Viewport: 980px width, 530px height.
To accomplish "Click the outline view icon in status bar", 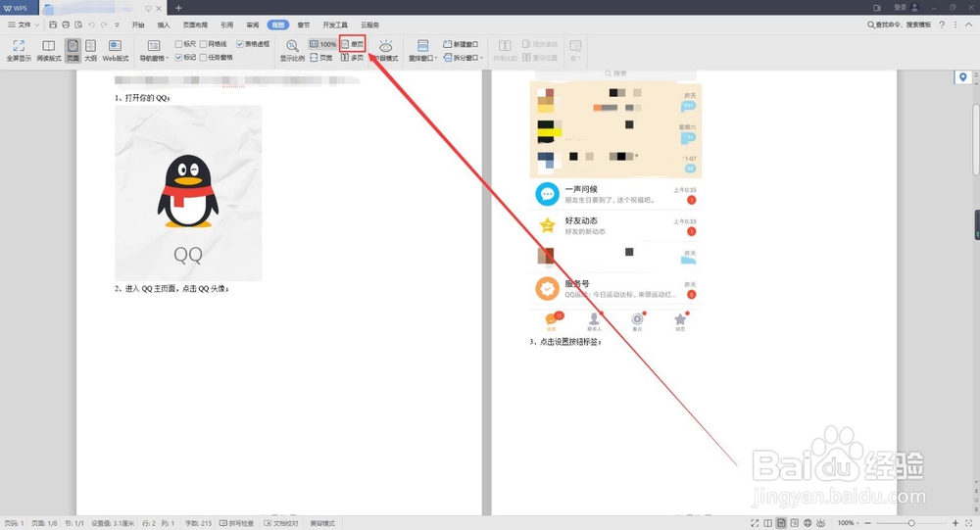I will pyautogui.click(x=795, y=523).
